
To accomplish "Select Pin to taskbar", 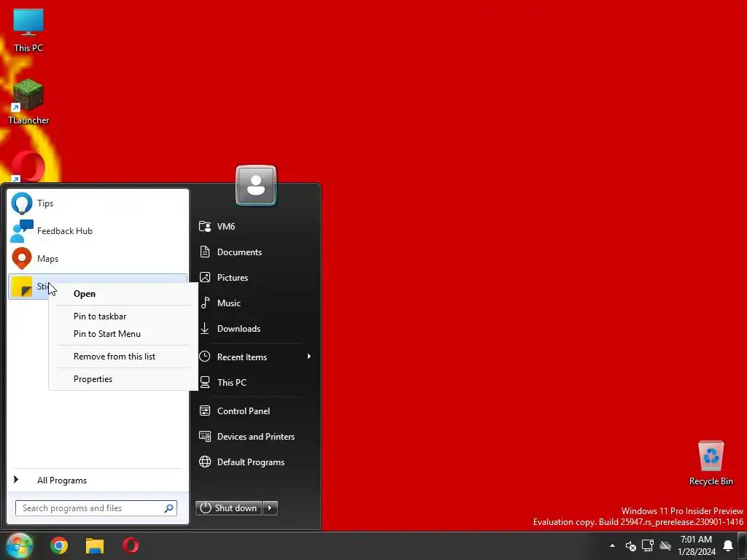I will (x=123, y=316).
